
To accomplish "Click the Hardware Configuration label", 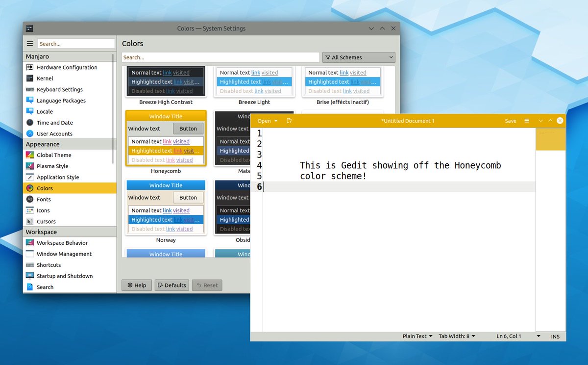I will pos(67,67).
